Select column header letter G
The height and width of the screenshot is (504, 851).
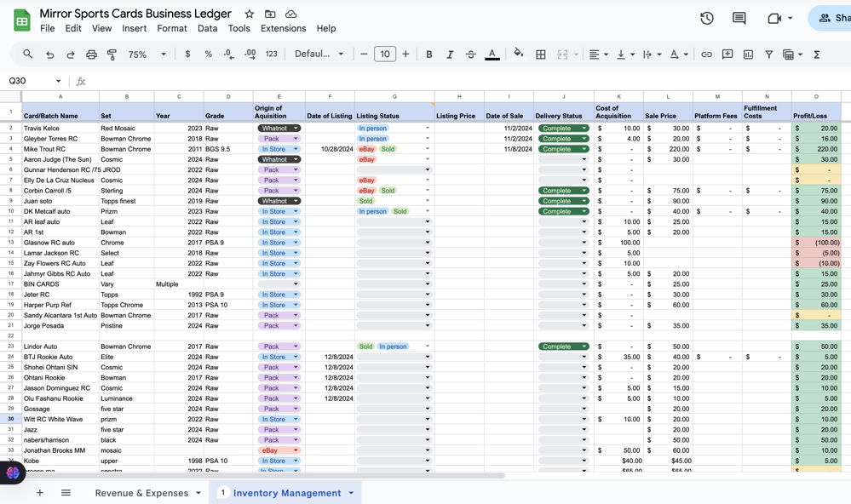pos(394,96)
